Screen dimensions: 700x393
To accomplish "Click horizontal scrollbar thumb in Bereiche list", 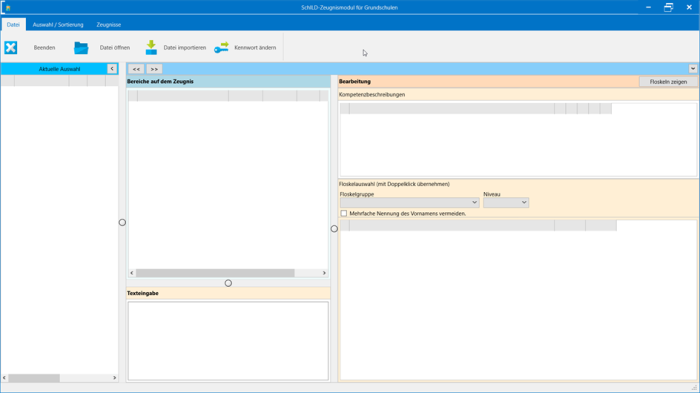I will 215,273.
